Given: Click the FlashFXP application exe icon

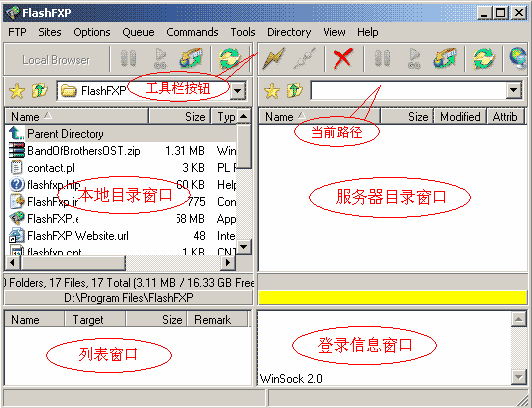Looking at the screenshot, I should pos(17,218).
